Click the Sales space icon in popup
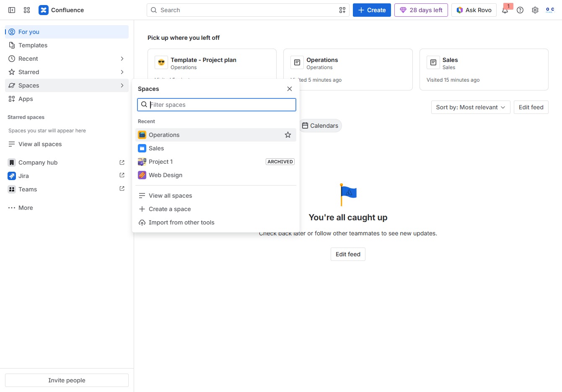Viewport: 562px width, 392px height. click(142, 148)
